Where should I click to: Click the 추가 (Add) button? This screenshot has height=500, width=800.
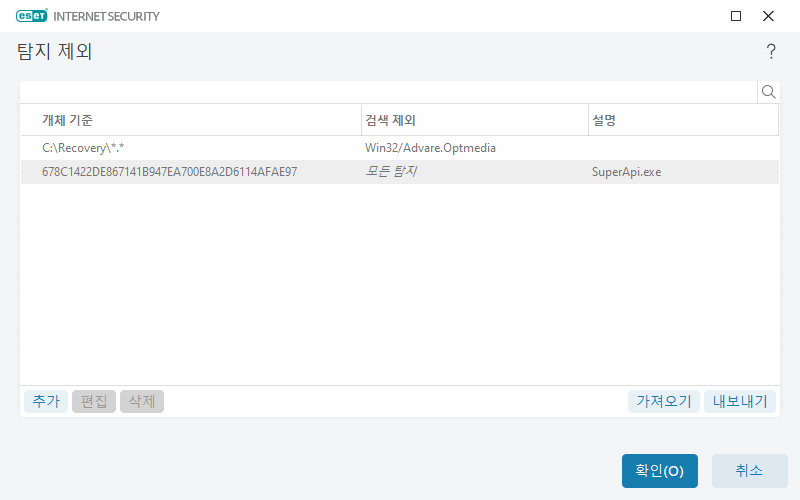pyautogui.click(x=46, y=401)
